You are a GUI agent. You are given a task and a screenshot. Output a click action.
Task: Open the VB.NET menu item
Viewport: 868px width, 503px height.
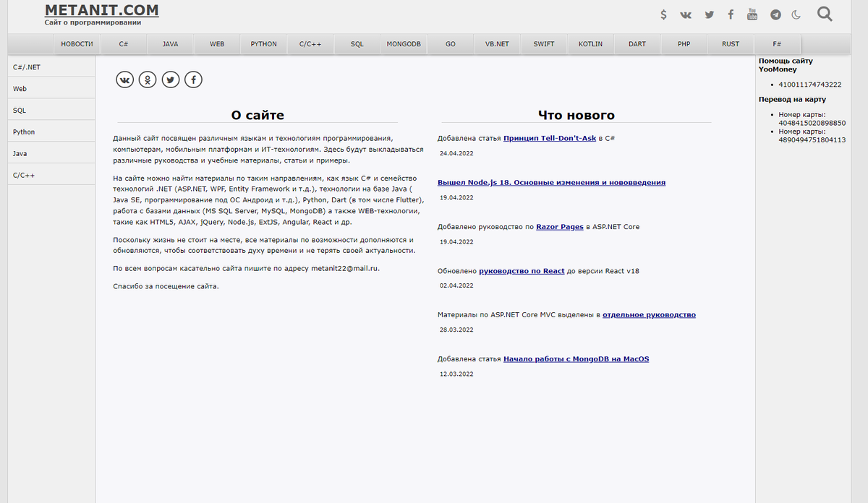point(497,44)
